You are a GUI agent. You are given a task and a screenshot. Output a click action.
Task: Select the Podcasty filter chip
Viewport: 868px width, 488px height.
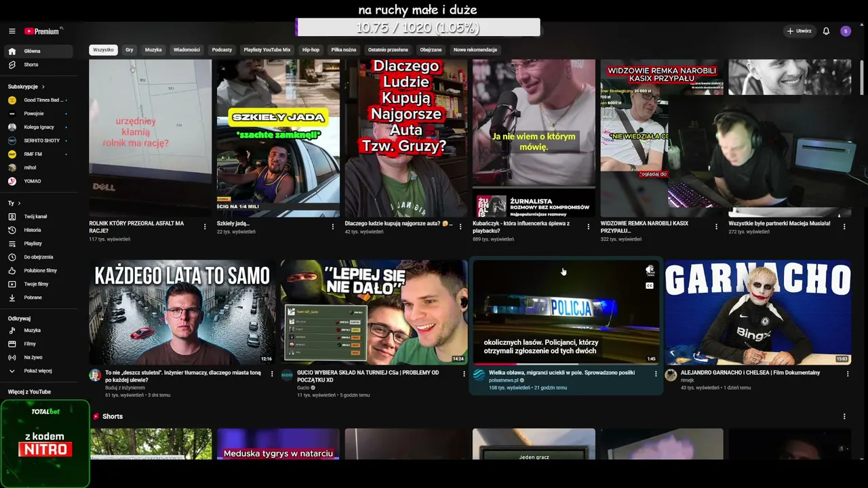point(222,50)
